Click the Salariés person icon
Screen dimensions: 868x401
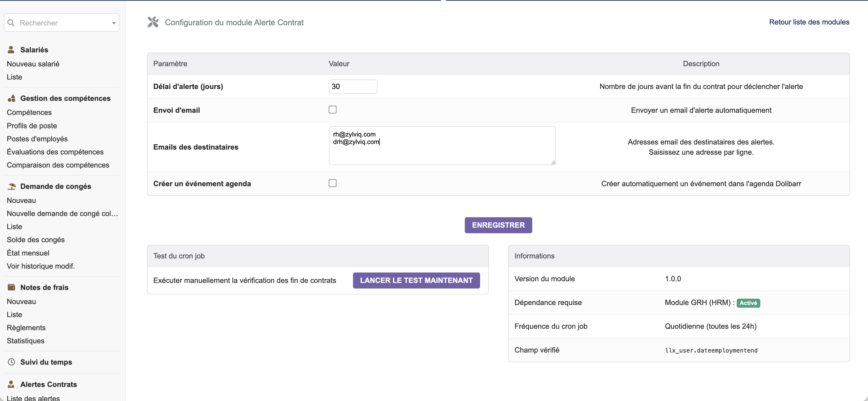pyautogui.click(x=11, y=50)
